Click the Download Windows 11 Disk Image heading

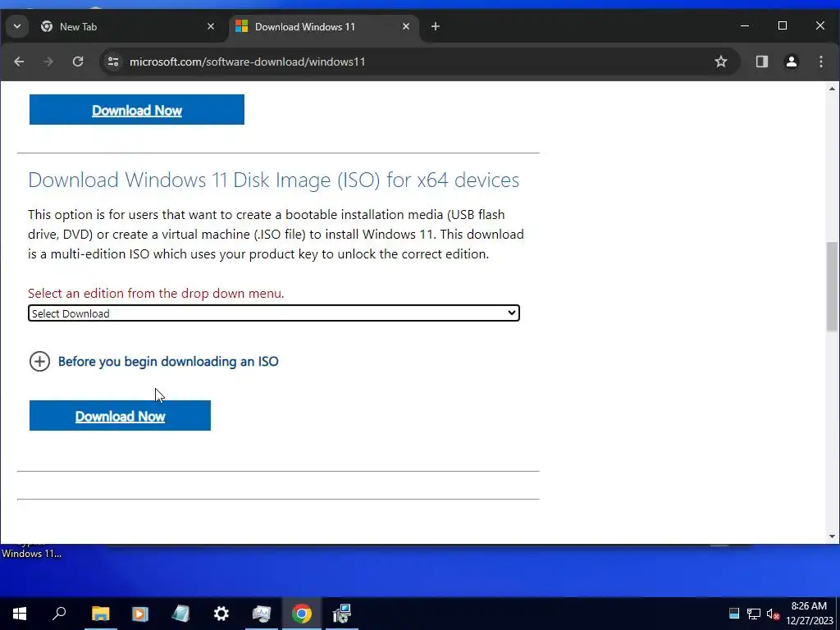pyautogui.click(x=274, y=180)
